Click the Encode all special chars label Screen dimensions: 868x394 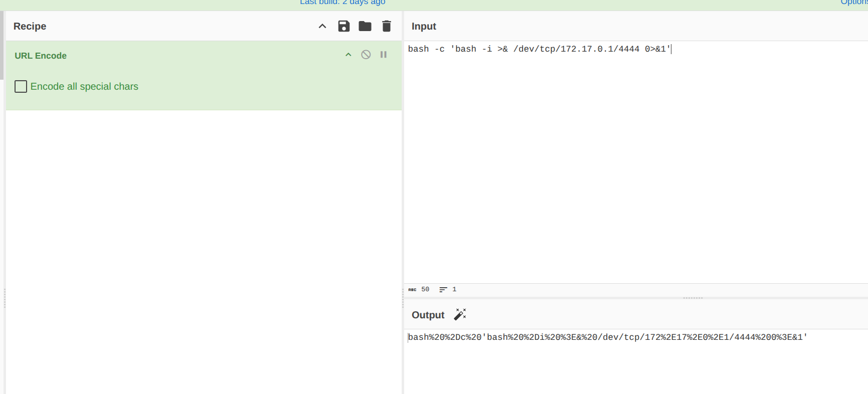coord(84,86)
